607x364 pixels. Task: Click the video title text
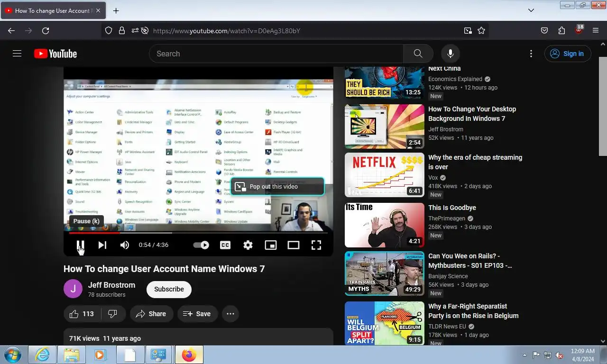164,269
